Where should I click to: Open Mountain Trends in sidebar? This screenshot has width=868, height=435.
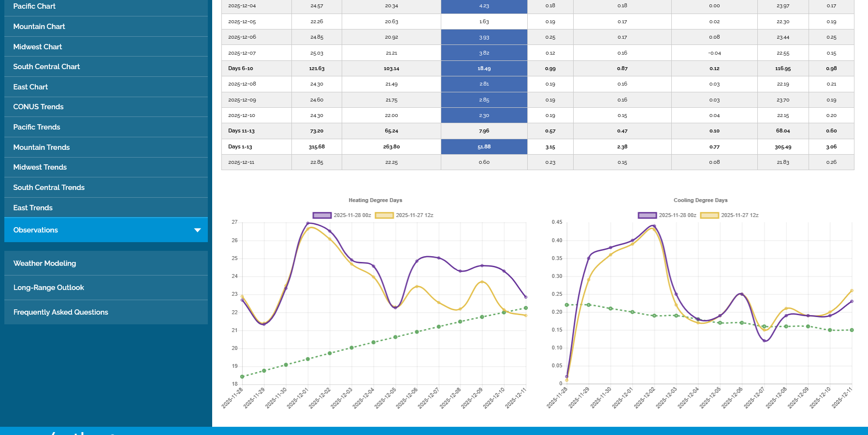point(42,147)
